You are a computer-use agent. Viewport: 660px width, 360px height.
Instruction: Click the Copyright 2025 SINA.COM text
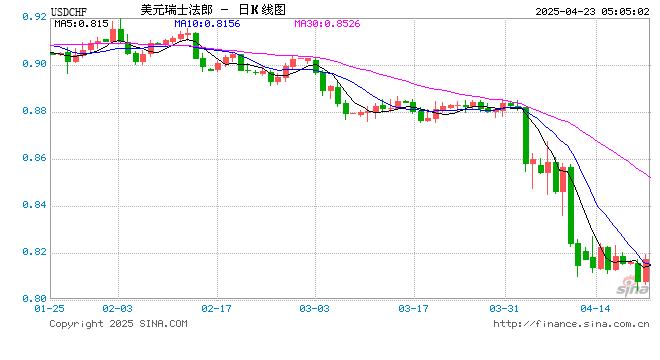(x=118, y=323)
